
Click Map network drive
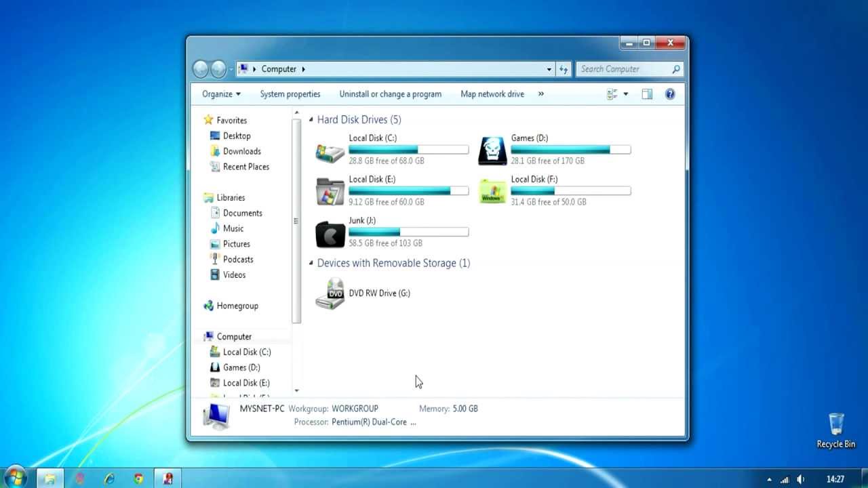[x=492, y=94]
